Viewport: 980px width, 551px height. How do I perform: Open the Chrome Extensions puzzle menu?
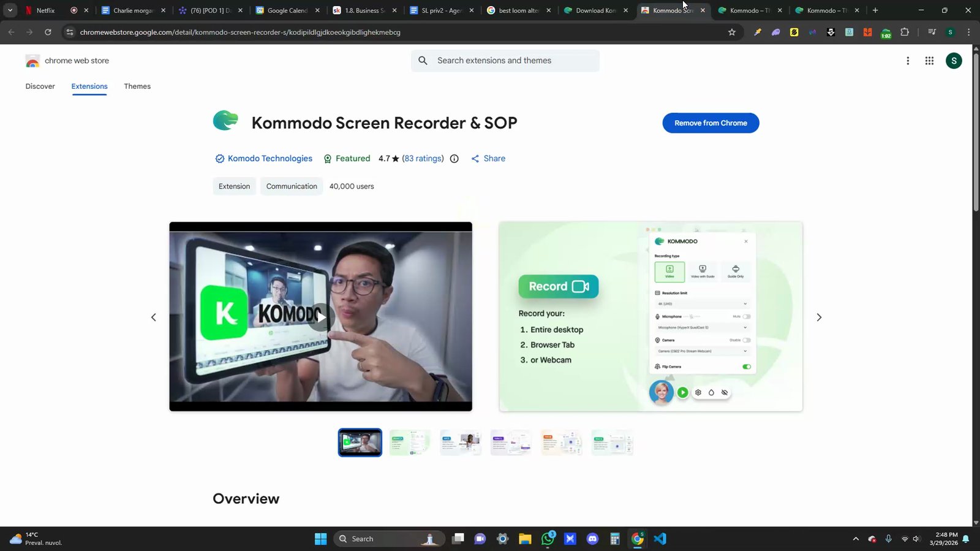point(905,32)
